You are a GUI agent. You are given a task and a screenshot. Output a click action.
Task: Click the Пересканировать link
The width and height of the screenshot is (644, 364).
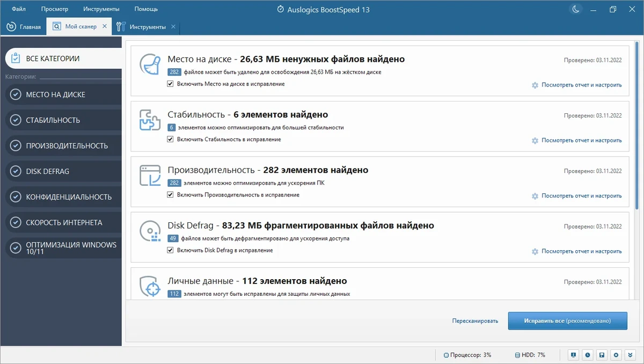(475, 321)
